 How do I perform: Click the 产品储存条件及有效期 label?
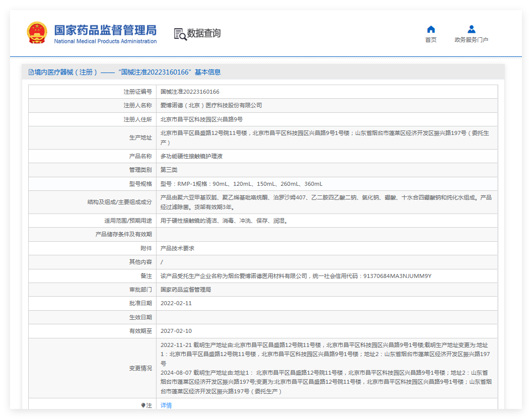[123, 234]
